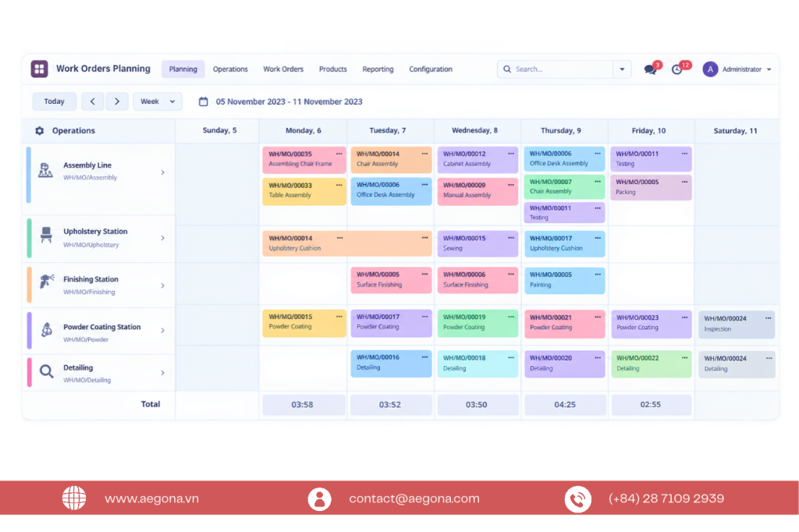This screenshot has height=532, width=799.
Task: Expand the Finishing Station row chevron
Action: (x=162, y=286)
